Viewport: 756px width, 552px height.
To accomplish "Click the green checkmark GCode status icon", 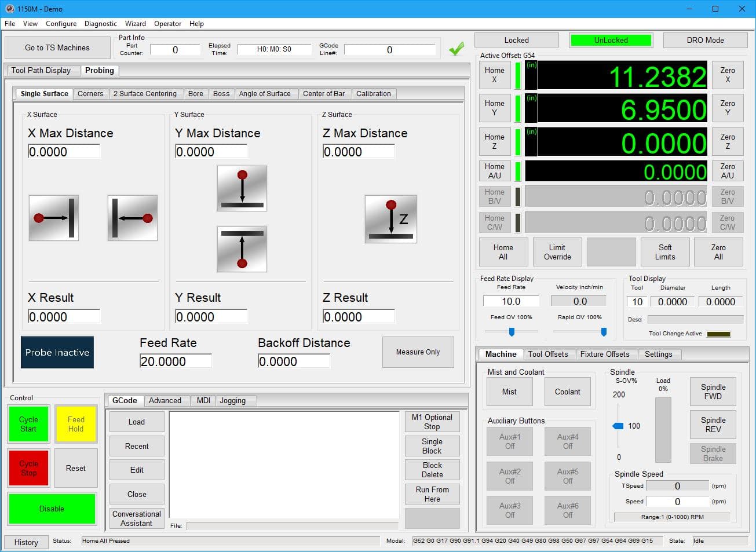I will [x=456, y=48].
